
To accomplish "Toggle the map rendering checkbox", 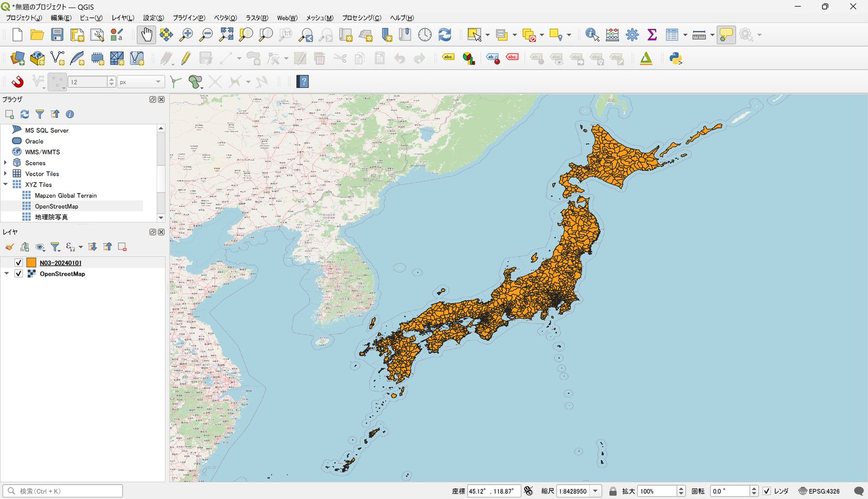I will coord(767,491).
